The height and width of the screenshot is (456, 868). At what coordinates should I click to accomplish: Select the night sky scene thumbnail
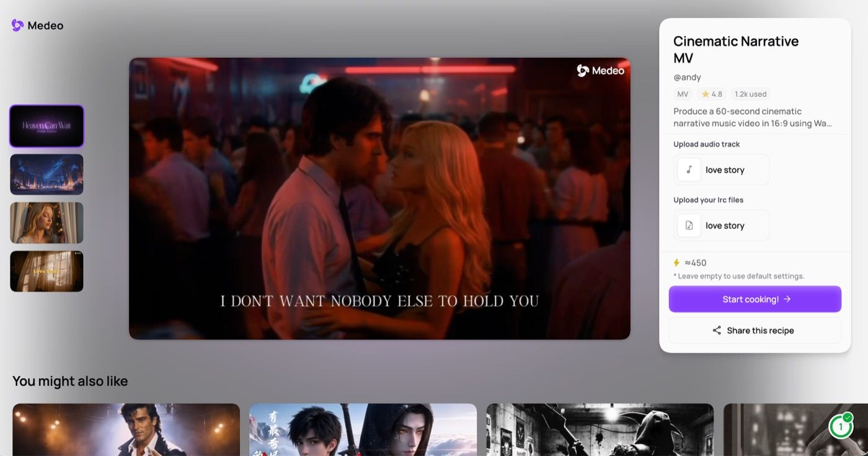click(46, 174)
